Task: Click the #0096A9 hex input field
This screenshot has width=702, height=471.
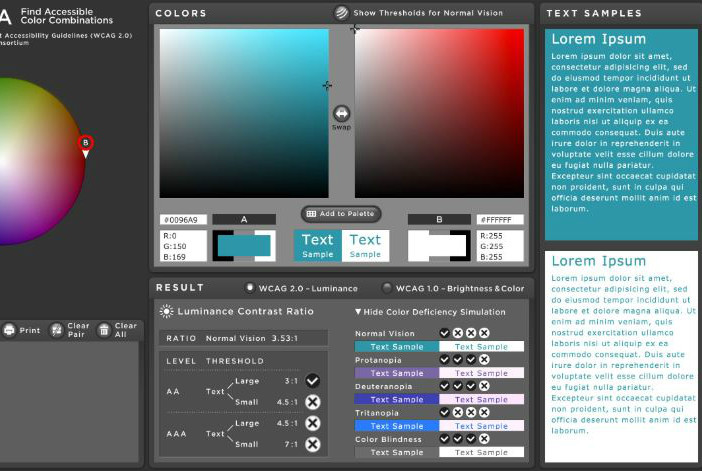Action: tap(182, 220)
